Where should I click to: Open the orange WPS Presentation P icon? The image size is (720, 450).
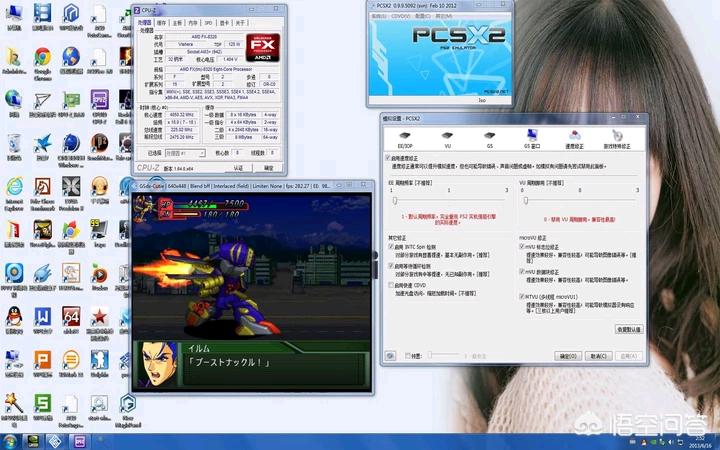pyautogui.click(x=42, y=363)
